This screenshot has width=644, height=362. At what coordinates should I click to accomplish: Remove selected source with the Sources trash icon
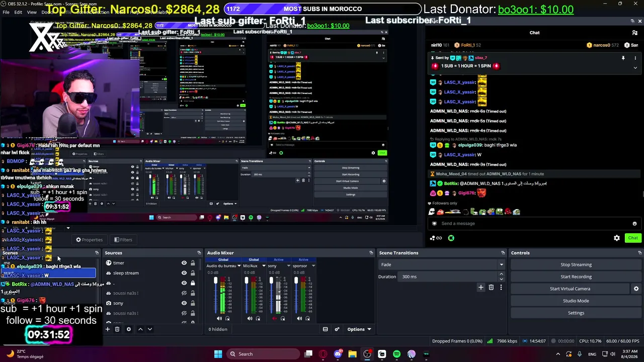pos(117,329)
